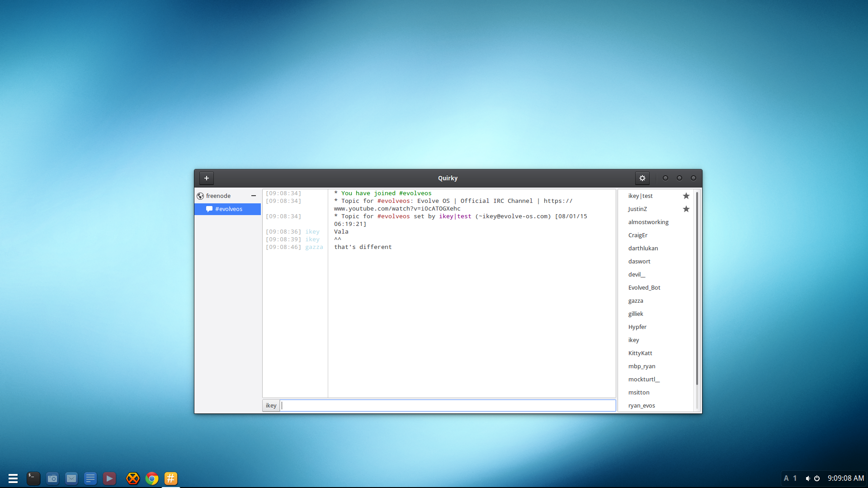Switch to Quirky hash icon in panel
The width and height of the screenshot is (868, 488).
pos(171,478)
